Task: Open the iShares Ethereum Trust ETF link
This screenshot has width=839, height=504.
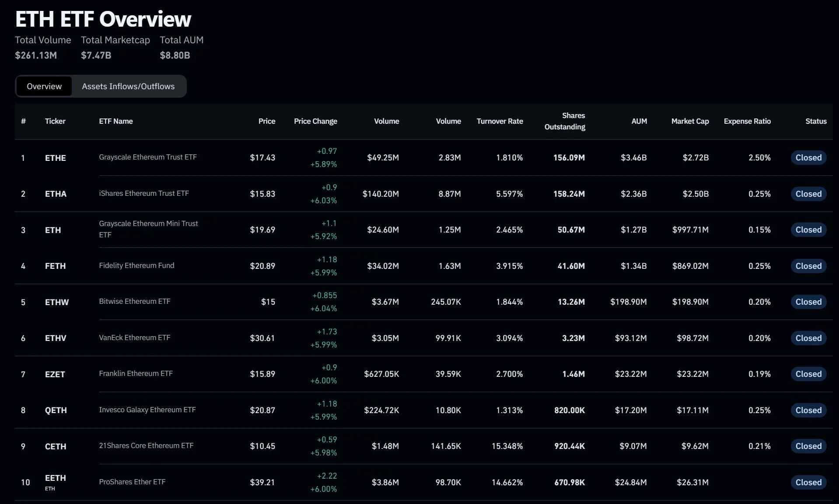Action: click(x=144, y=193)
